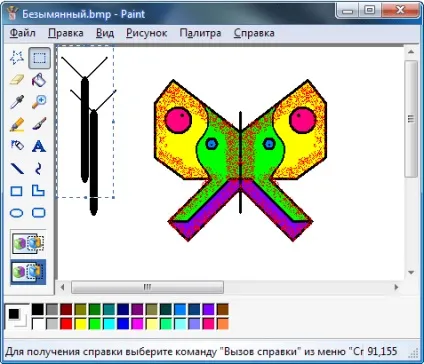The width and height of the screenshot is (424, 364).
Task: Choose the Fill With Color bucket tool
Action: [x=39, y=80]
